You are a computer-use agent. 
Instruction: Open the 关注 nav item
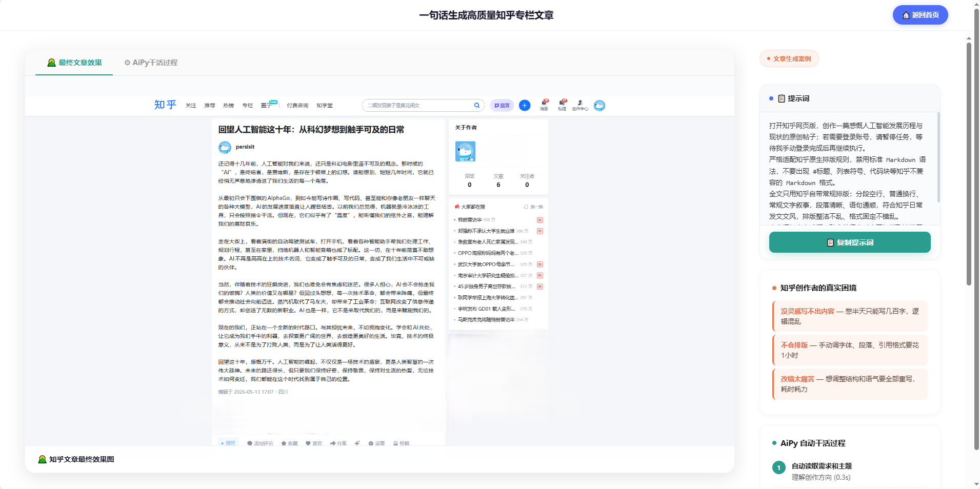coord(191,106)
